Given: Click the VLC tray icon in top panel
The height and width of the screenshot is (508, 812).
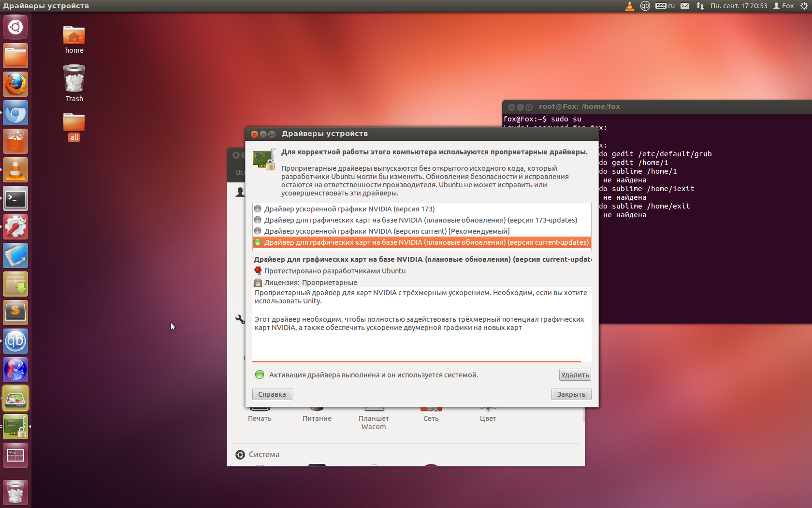Looking at the screenshot, I should [629, 6].
